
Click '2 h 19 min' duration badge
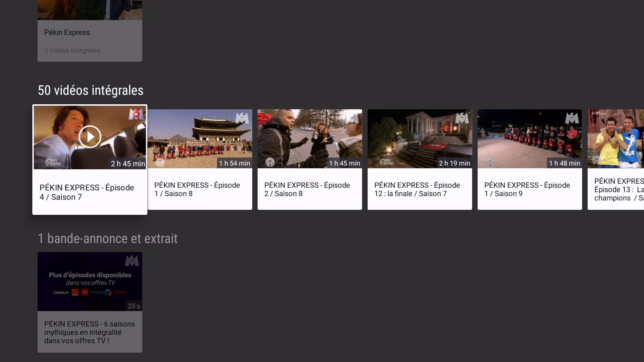(x=454, y=163)
